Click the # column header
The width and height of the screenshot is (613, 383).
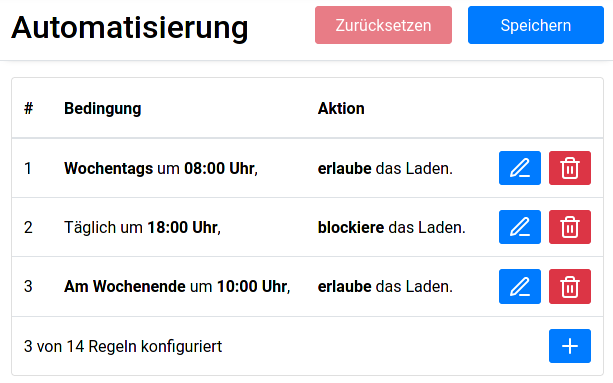pos(29,108)
